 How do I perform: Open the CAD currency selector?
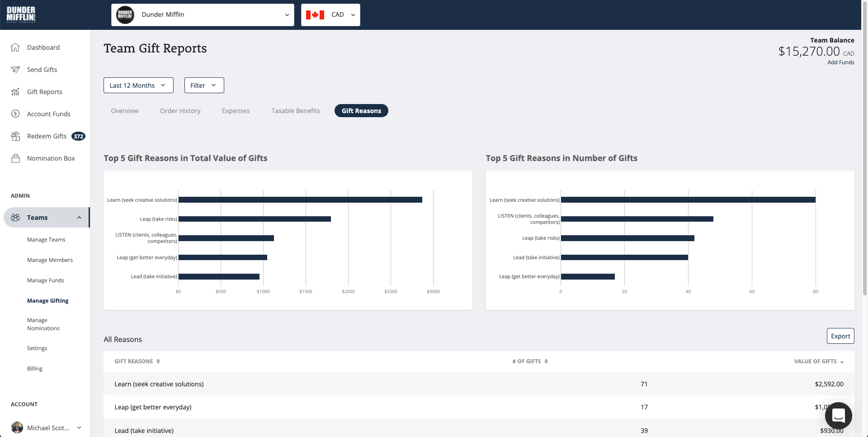pyautogui.click(x=330, y=14)
